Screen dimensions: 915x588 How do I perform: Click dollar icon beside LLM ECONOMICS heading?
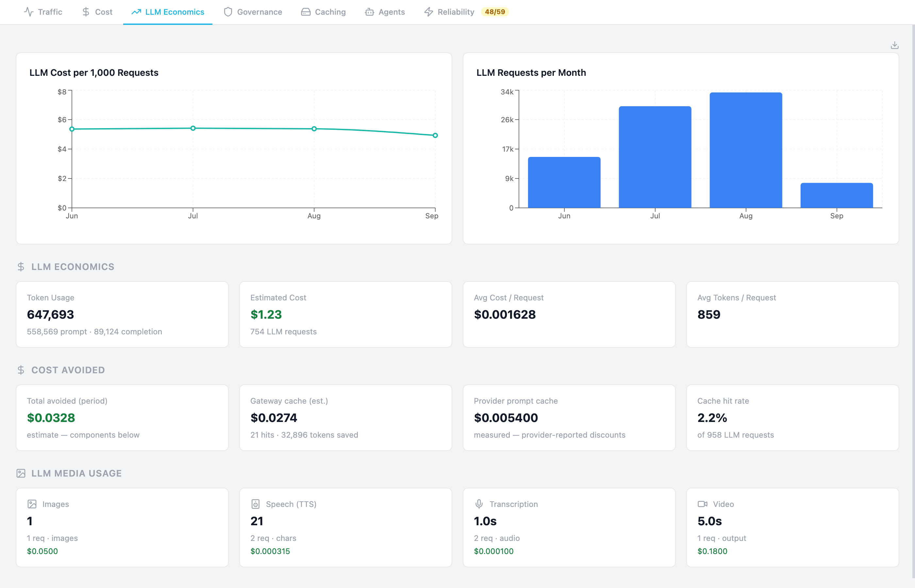pos(21,266)
